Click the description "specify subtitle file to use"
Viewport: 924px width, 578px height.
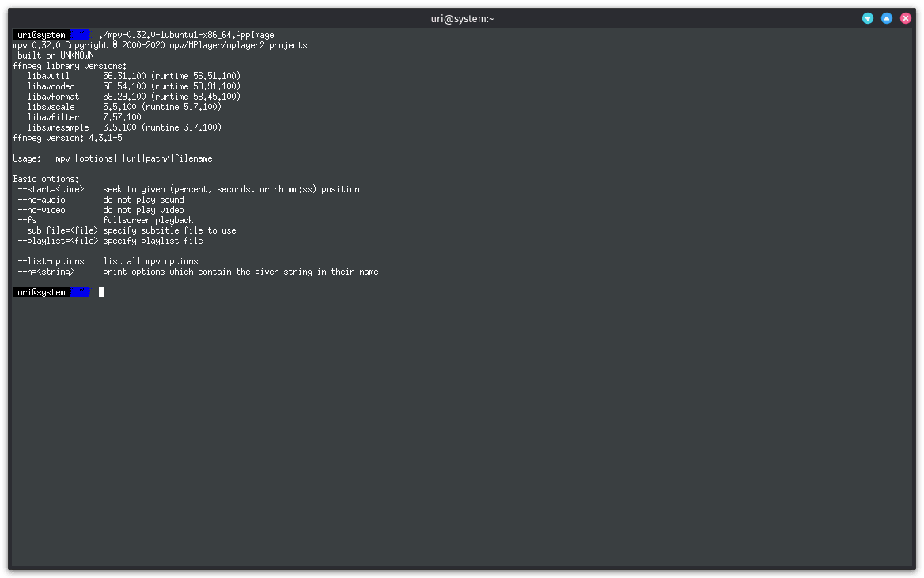[x=169, y=230]
